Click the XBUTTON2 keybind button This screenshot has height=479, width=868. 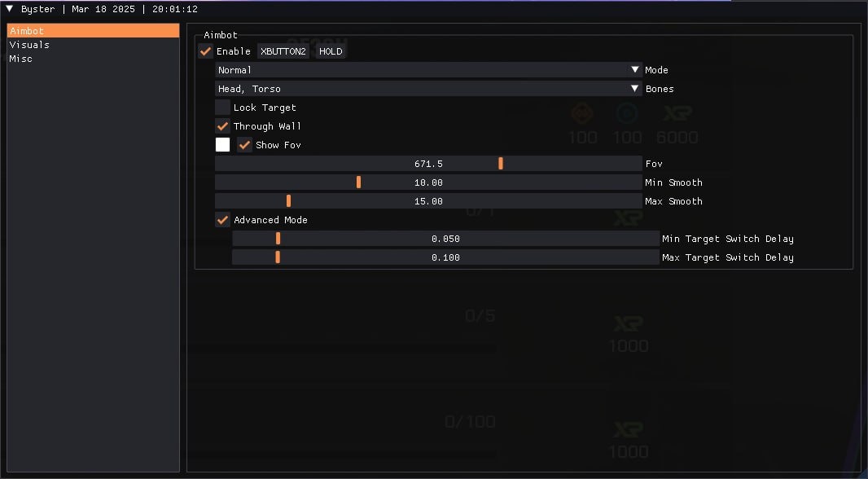click(x=283, y=51)
